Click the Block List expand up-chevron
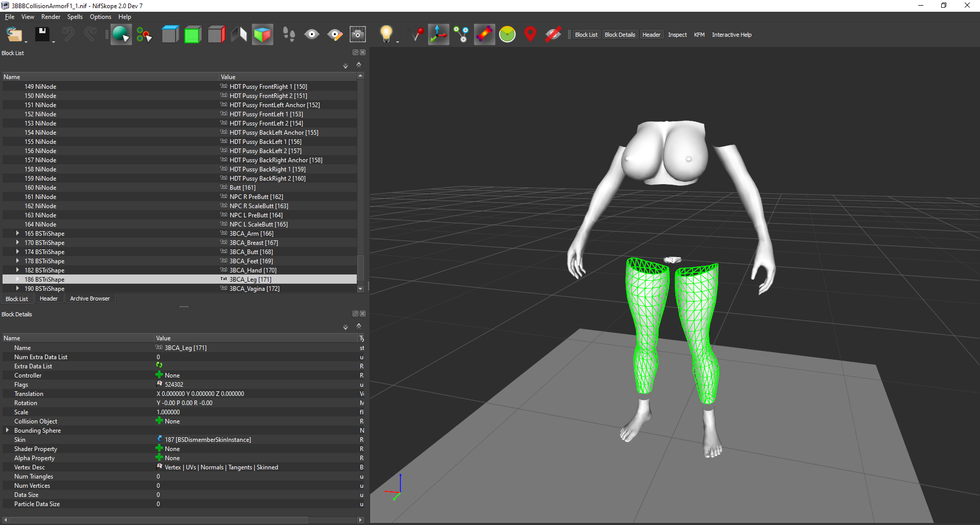The image size is (980, 525). click(x=359, y=64)
